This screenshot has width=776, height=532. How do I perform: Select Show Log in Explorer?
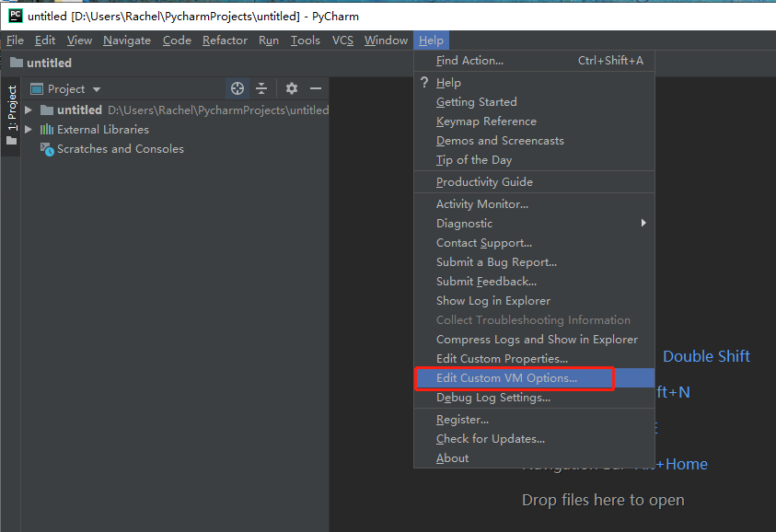pos(535,300)
